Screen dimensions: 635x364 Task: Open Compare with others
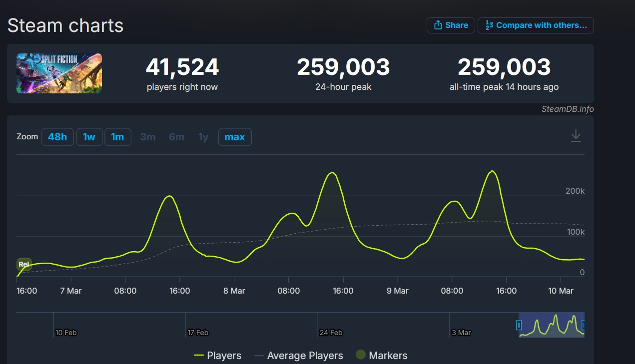tap(536, 25)
